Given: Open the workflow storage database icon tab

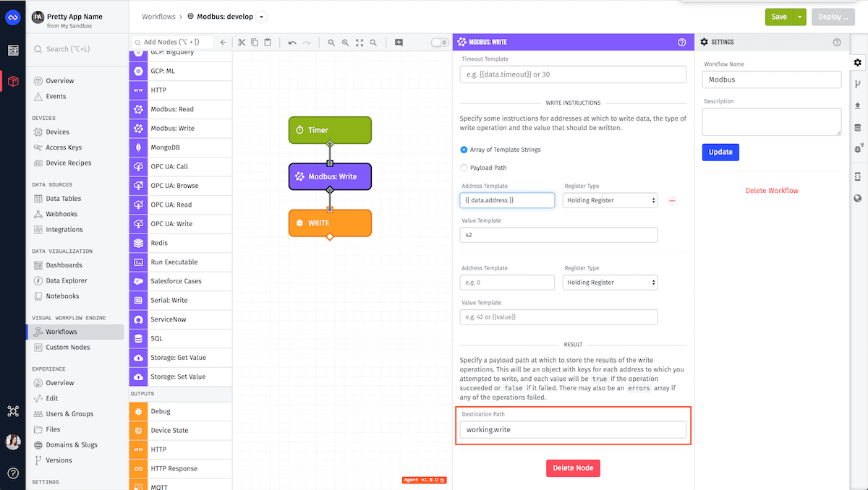Looking at the screenshot, I should [858, 127].
